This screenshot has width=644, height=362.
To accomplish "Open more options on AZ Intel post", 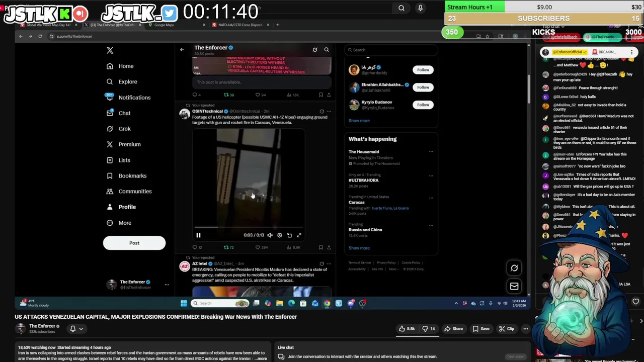I will click(x=329, y=263).
